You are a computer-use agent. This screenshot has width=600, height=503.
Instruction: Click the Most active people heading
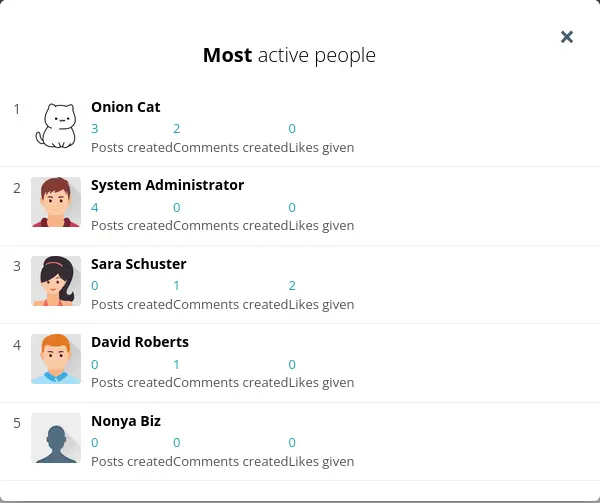[x=289, y=55]
